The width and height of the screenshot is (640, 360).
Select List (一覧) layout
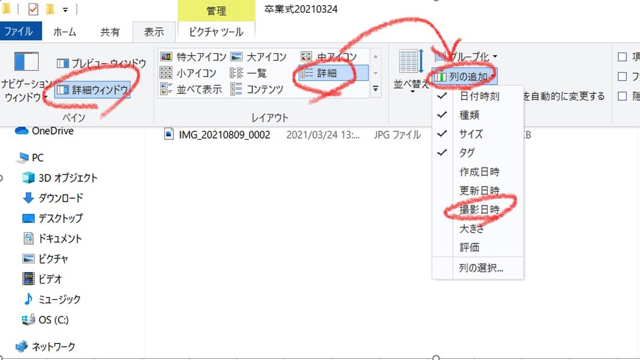[249, 73]
